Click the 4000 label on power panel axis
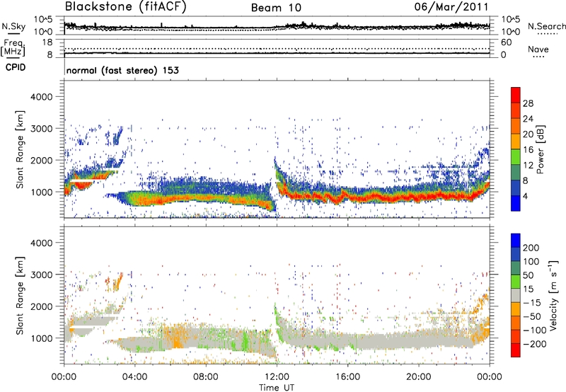The width and height of the screenshot is (566, 392). [42, 97]
